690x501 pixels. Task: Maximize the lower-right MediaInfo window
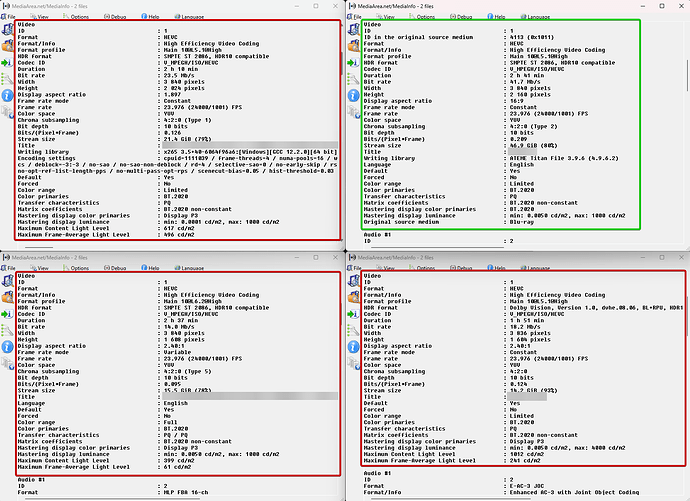pyautogui.click(x=662, y=257)
